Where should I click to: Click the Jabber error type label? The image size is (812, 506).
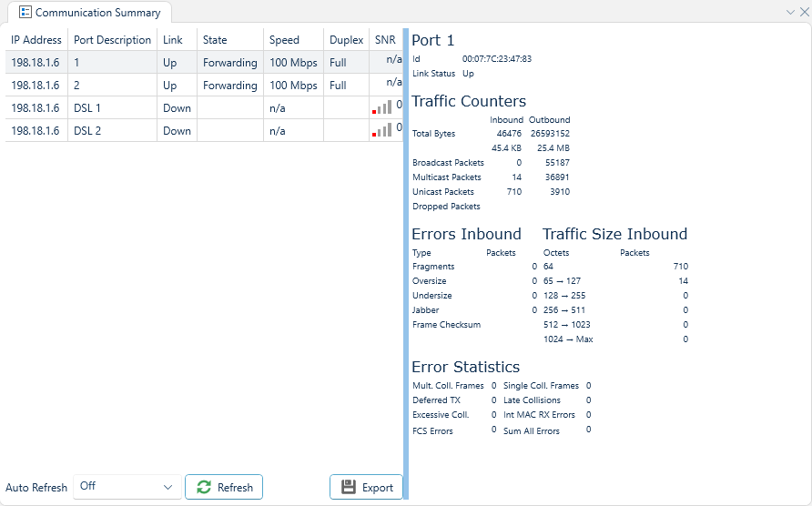click(426, 309)
